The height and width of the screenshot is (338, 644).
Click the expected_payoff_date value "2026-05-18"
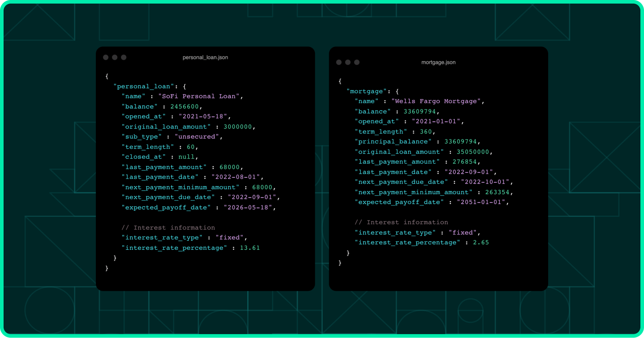click(x=248, y=208)
